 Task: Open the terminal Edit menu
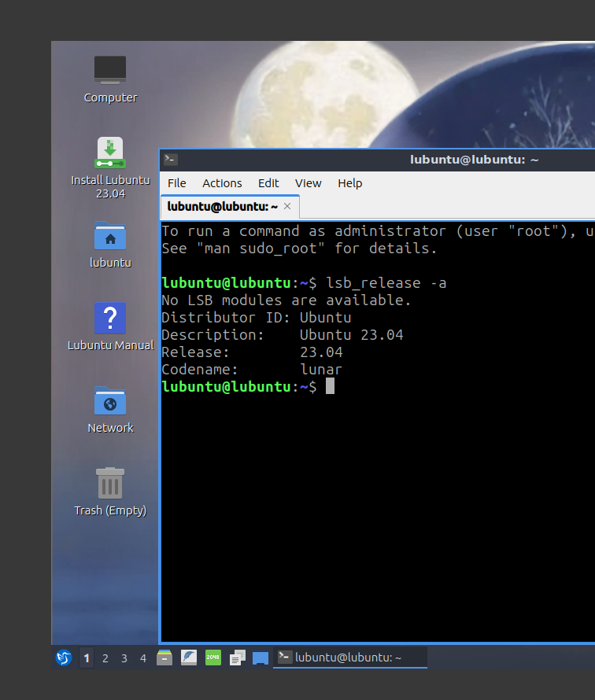click(268, 183)
